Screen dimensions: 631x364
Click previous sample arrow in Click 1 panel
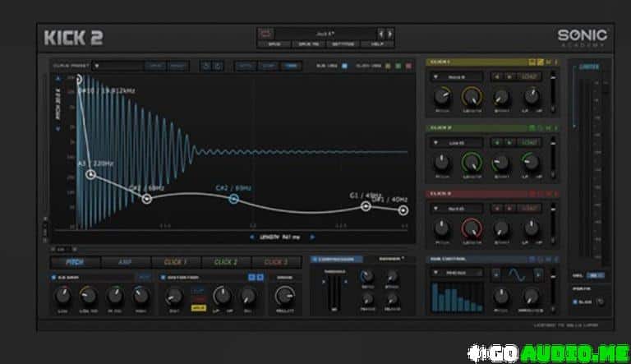coord(497,76)
